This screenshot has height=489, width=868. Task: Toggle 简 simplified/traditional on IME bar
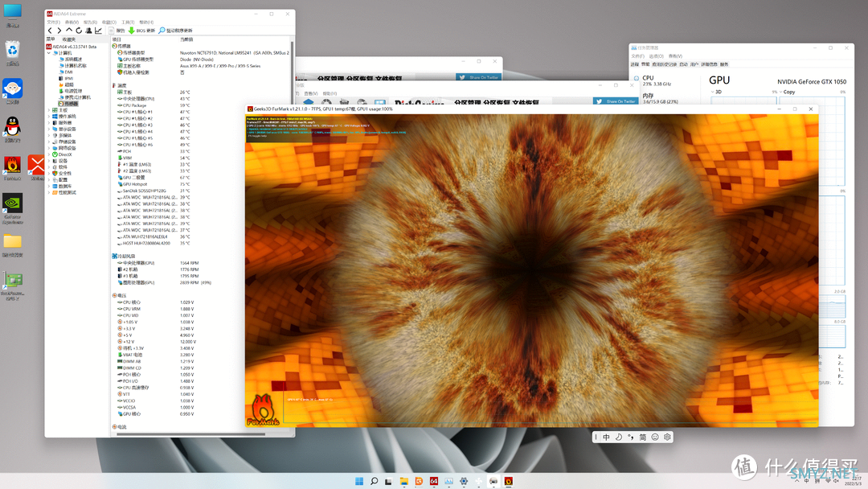pos(643,437)
